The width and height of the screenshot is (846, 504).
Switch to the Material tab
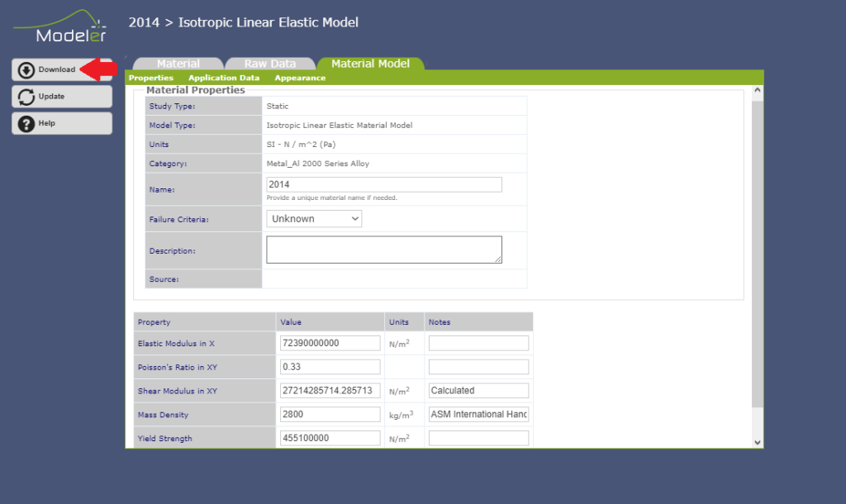pos(178,64)
